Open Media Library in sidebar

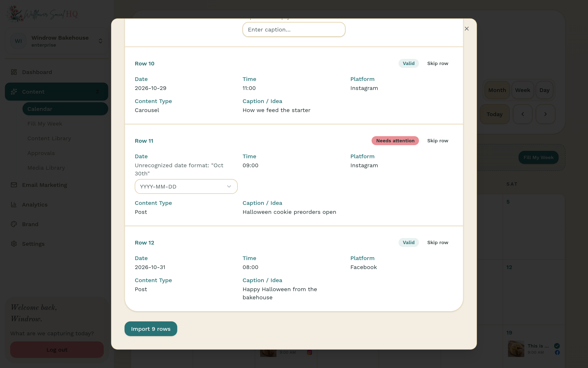tap(46, 168)
